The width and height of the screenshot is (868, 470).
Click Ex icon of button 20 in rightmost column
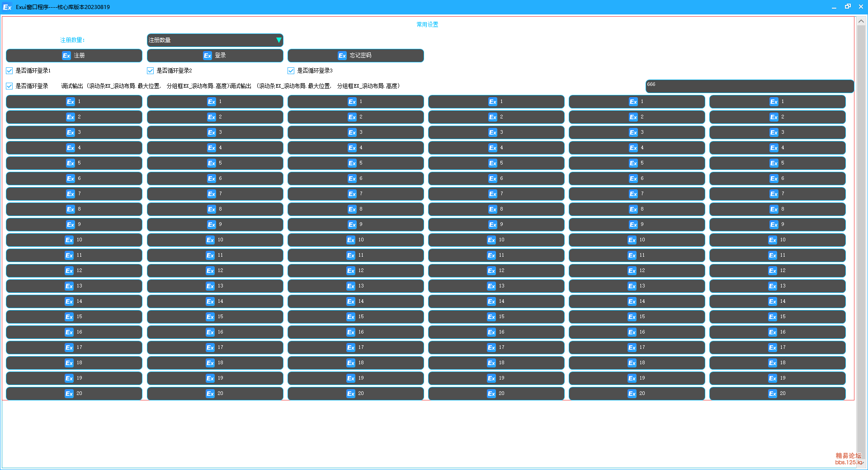tap(773, 394)
